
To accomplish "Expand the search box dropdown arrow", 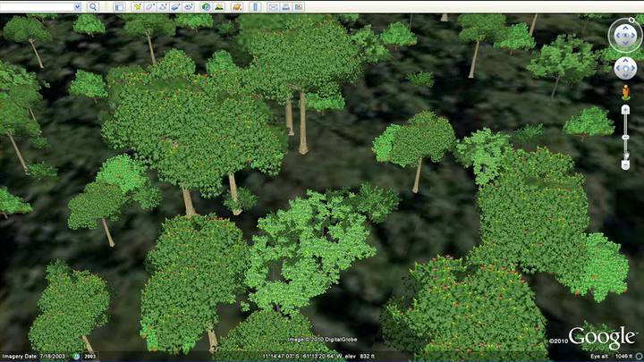I will [x=77, y=6].
